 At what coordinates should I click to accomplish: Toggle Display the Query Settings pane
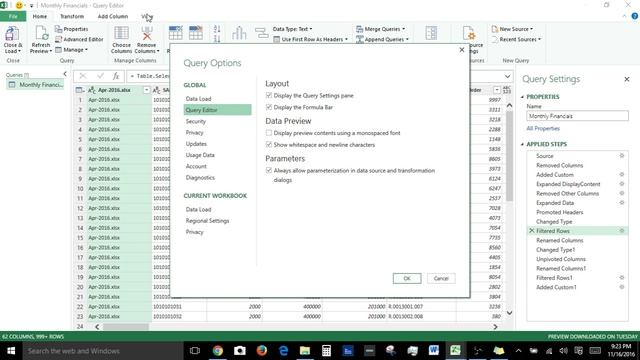[x=269, y=95]
